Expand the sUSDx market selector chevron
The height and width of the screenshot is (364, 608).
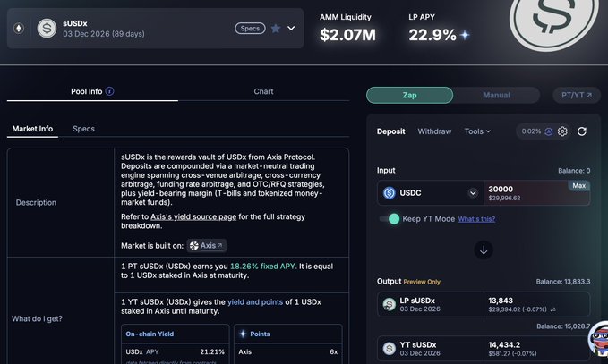tap(291, 29)
